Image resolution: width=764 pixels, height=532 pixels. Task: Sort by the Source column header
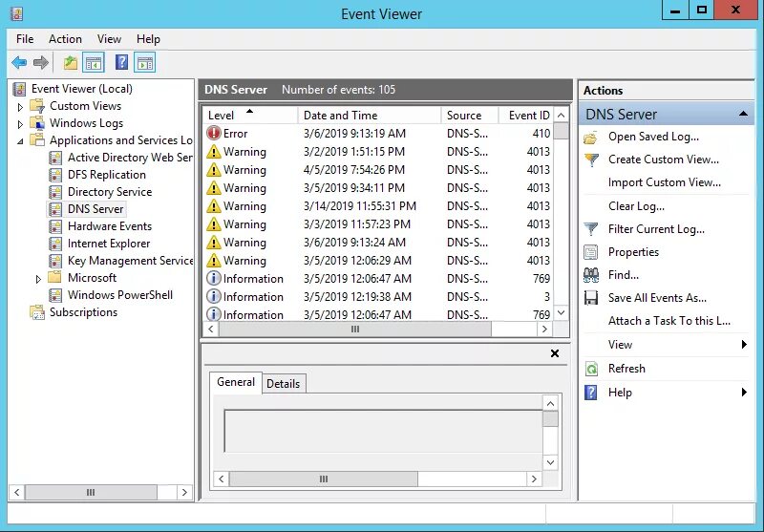tap(470, 115)
